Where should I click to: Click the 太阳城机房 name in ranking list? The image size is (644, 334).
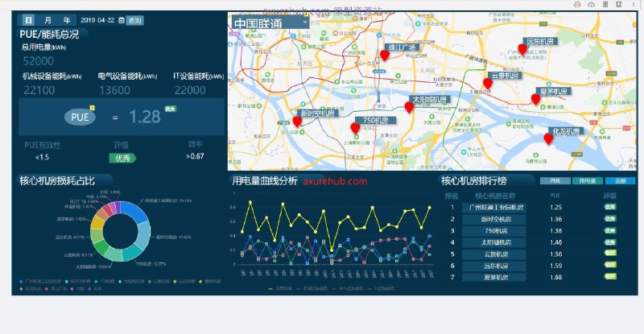coord(494,242)
